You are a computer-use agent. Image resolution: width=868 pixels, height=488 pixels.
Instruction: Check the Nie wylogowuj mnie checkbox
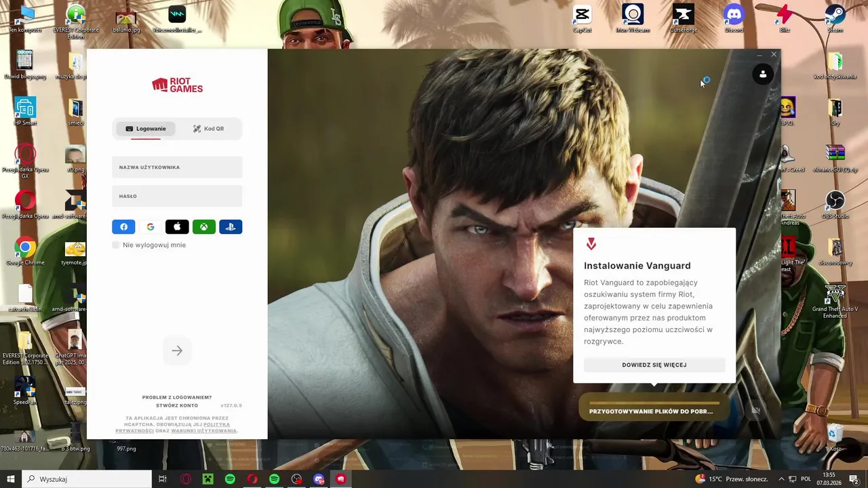point(115,245)
